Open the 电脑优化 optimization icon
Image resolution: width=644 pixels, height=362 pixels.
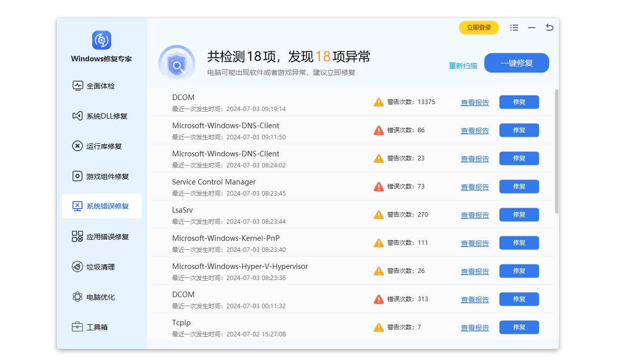coord(78,297)
